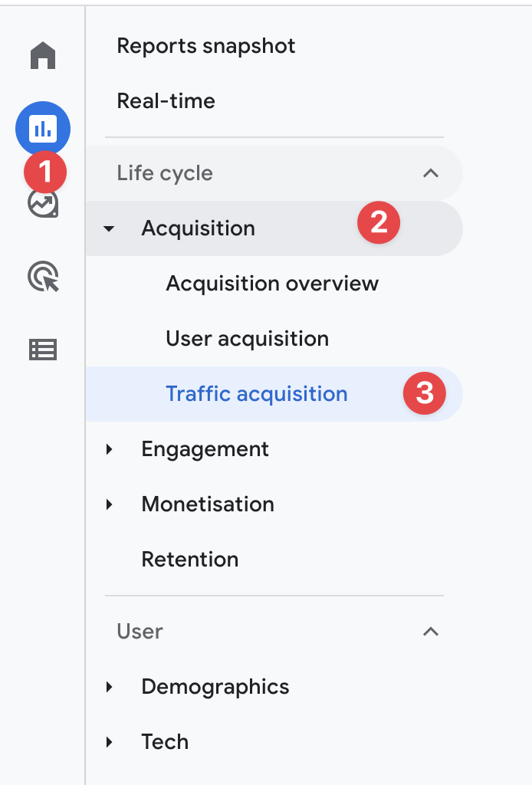Open the Configure table icon
Screen dimensions: 532x785
pos(43,350)
